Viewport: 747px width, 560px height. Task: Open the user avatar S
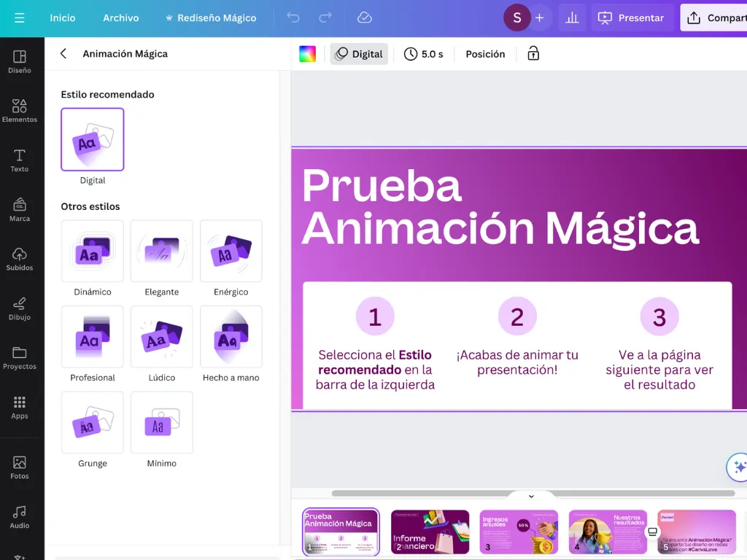tap(517, 18)
